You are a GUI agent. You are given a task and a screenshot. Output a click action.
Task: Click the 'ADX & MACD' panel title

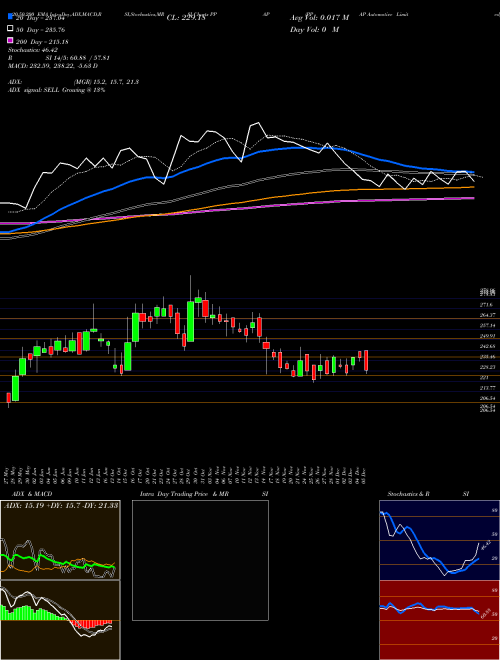(x=32, y=494)
